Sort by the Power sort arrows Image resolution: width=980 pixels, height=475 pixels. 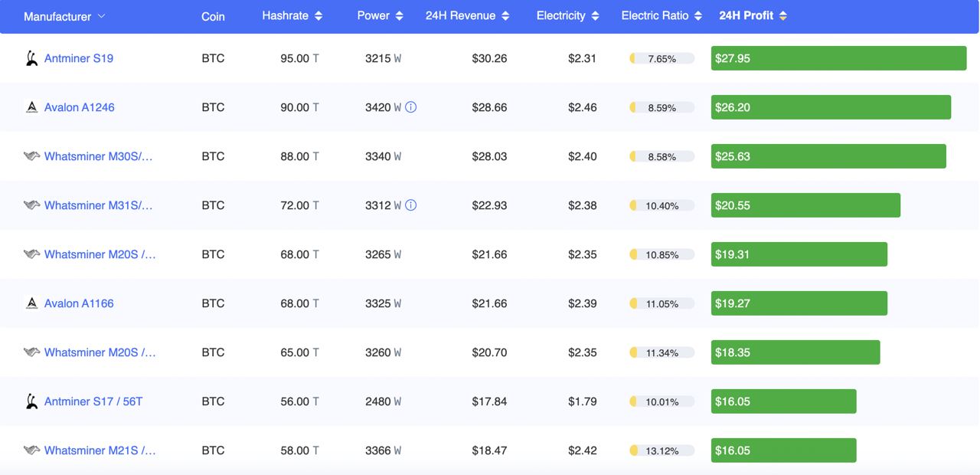coord(399,16)
